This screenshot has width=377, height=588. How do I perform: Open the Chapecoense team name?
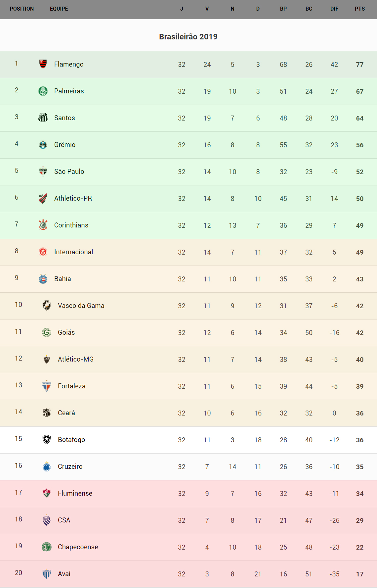coord(78,547)
